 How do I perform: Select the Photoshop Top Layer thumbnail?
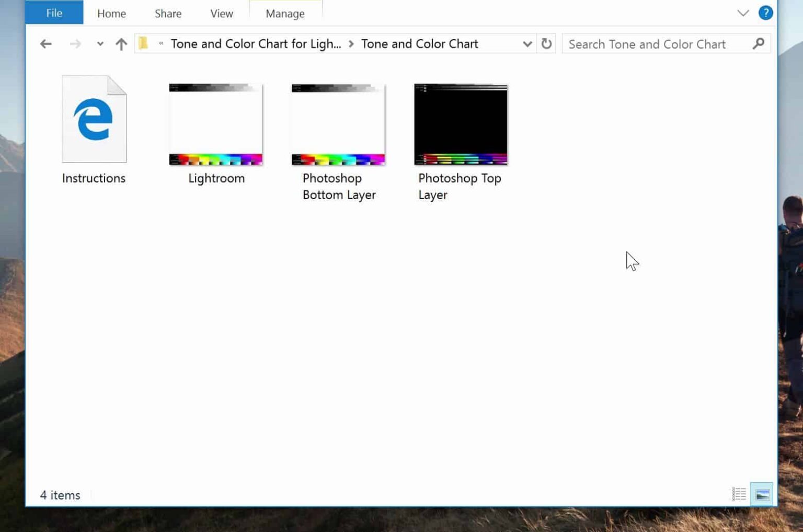pos(460,123)
